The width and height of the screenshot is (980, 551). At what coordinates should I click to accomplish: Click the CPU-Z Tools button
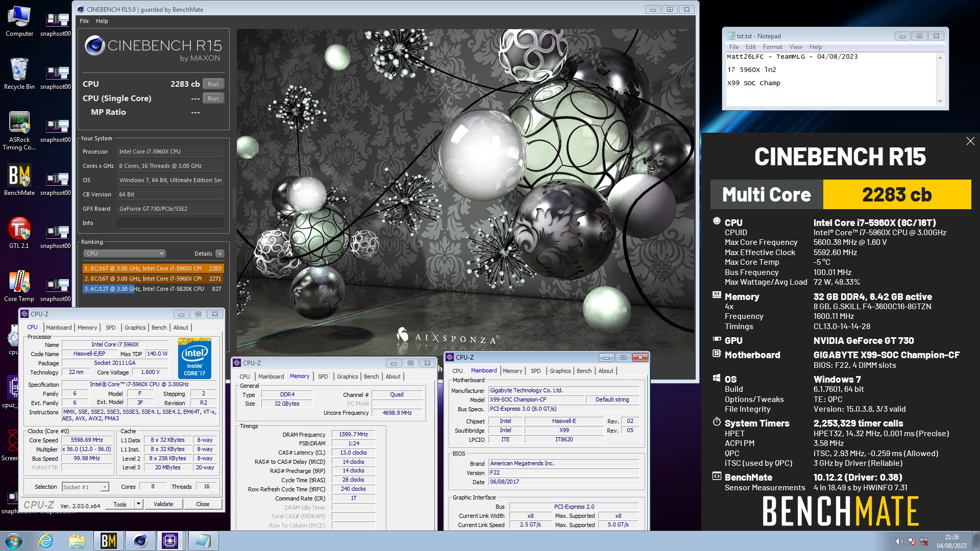pyautogui.click(x=120, y=504)
